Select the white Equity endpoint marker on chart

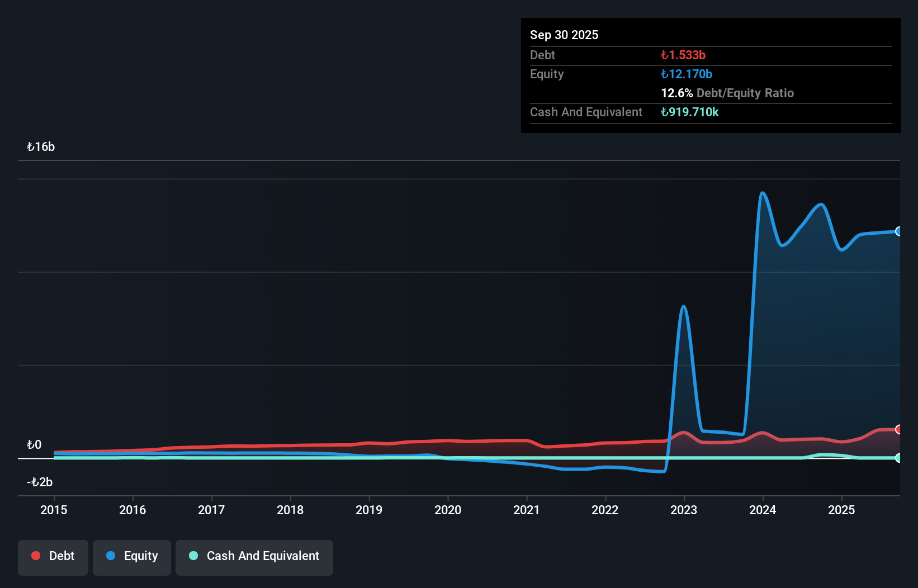[x=899, y=231]
